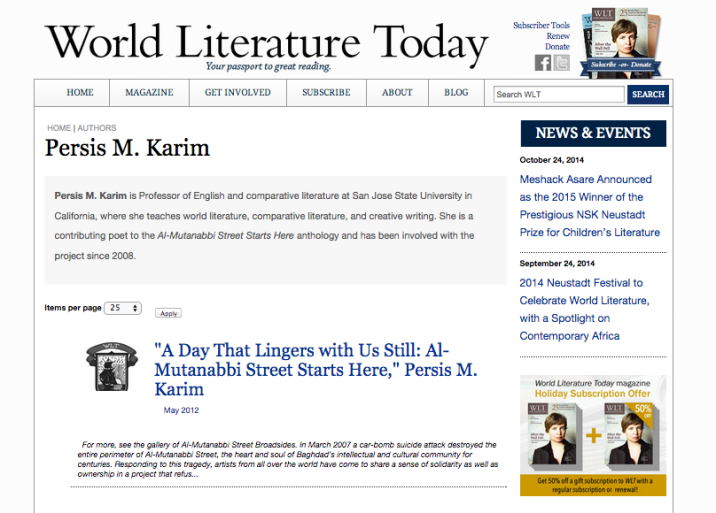The image size is (716, 513).
Task: Open the Holiday Subscription Offer ad
Action: (x=593, y=435)
